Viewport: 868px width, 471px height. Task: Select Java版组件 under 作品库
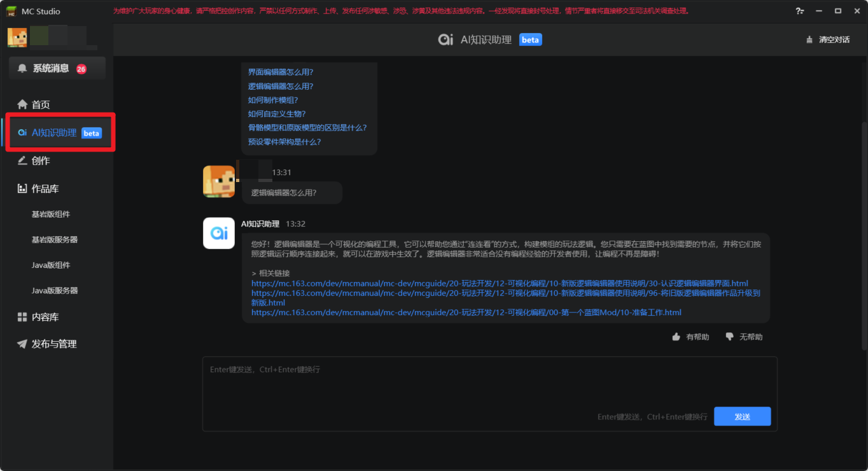[x=51, y=265]
